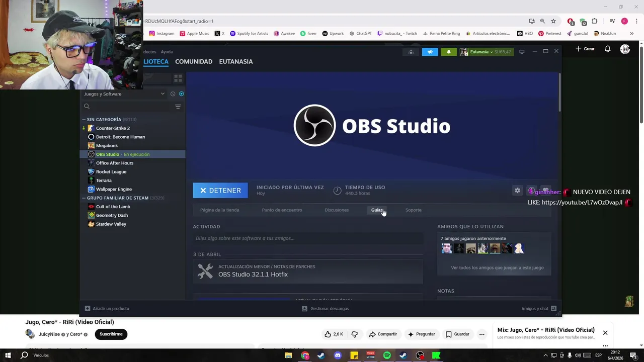
Task: Open Chrome extensions puzzle icon
Action: [x=595, y=21]
